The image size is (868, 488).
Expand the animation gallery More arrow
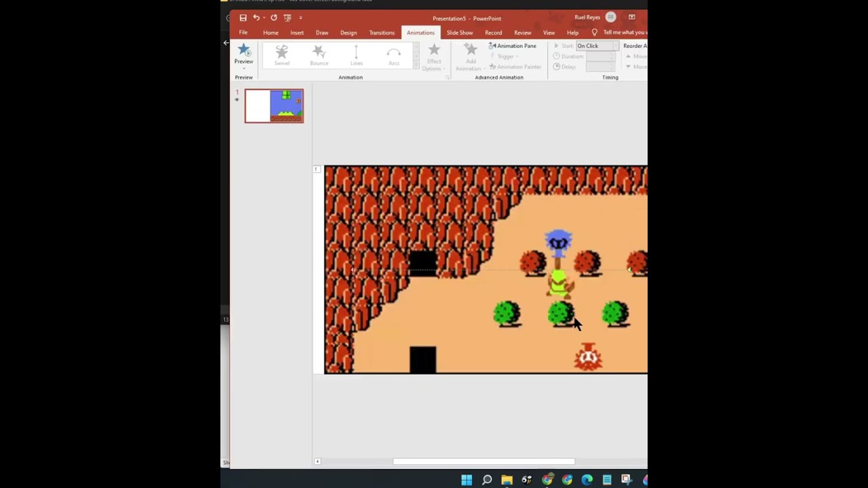pos(416,65)
